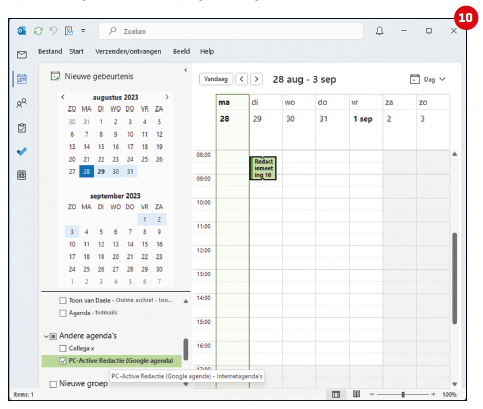This screenshot has height=409, width=483.
Task: Click the Send/Receive sync icon
Action: (38, 31)
